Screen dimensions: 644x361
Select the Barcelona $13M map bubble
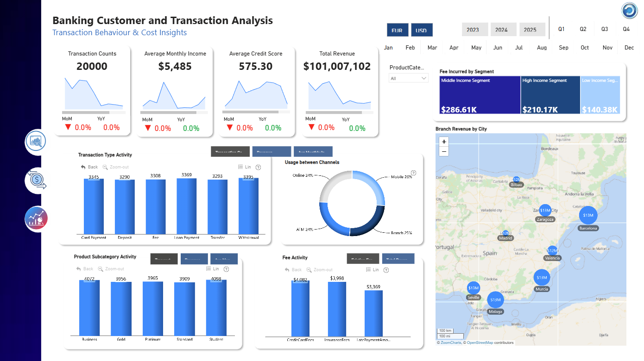588,215
